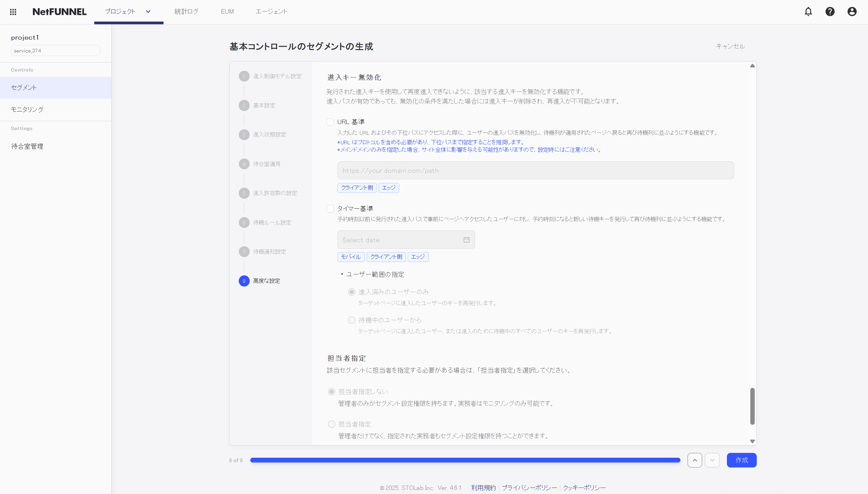Open the app grid launcher
This screenshot has width=868, height=494.
tap(13, 12)
